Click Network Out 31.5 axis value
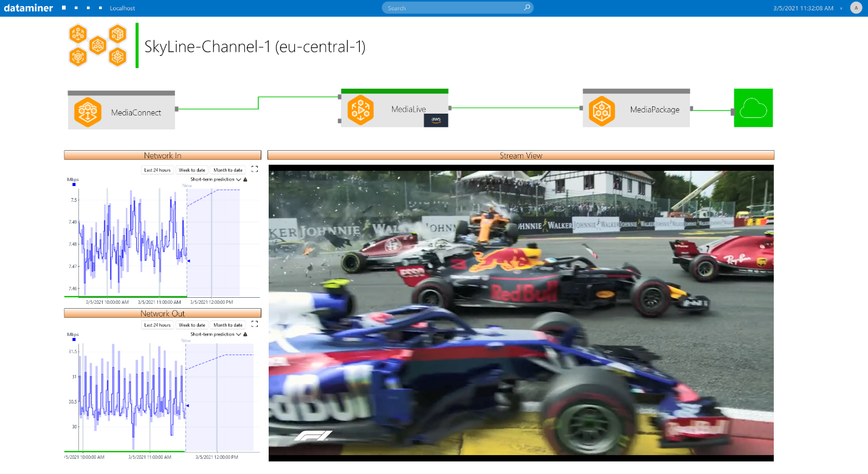The height and width of the screenshot is (474, 868). pos(73,352)
